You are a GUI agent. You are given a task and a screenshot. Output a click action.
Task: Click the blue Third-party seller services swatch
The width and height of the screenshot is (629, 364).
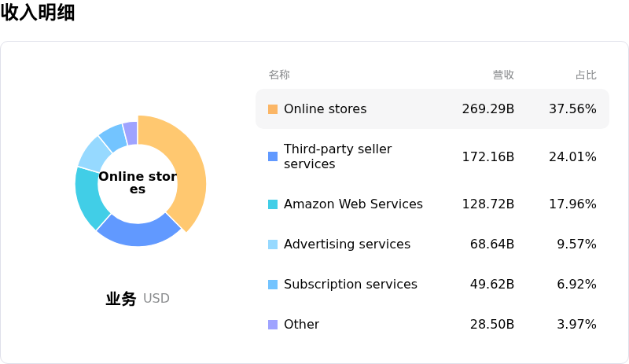(x=273, y=156)
